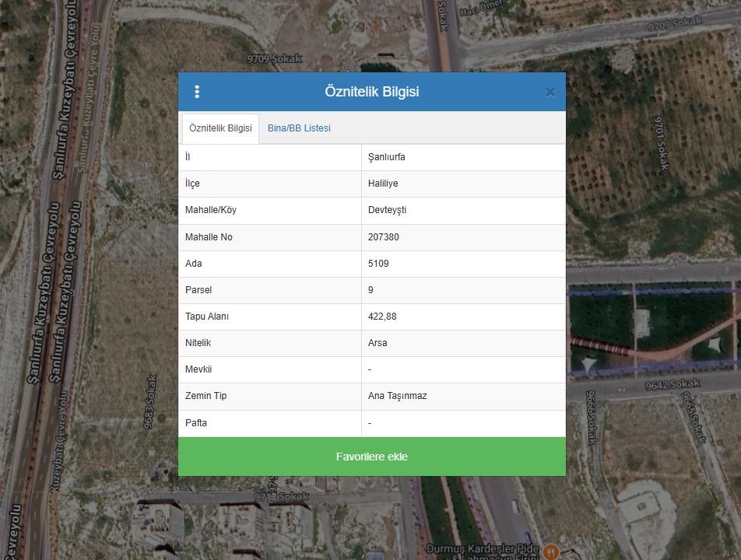Click the 9701 Sokak street label
The image size is (741, 560).
point(662,142)
